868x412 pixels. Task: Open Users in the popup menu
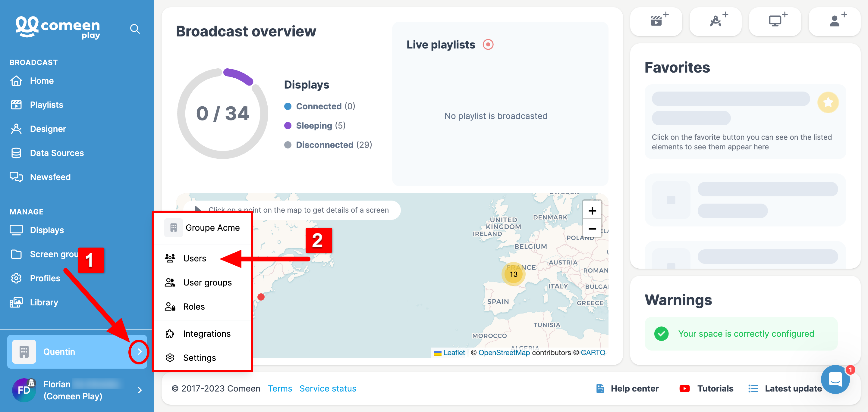coord(194,258)
